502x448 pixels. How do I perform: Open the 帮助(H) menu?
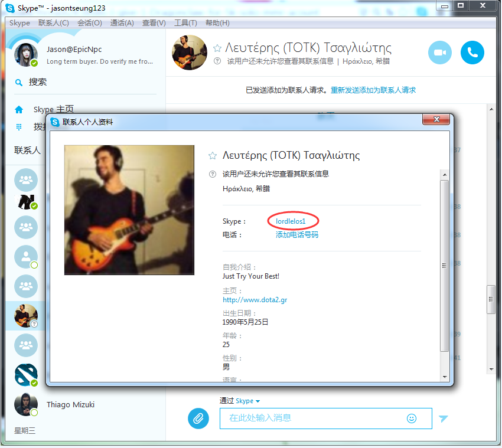click(x=217, y=23)
